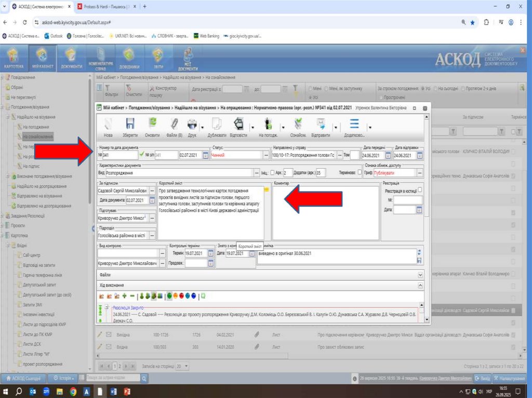The image size is (532, 398).
Task: Open the Додатково hamburger menu icon
Action: [x=354, y=123]
